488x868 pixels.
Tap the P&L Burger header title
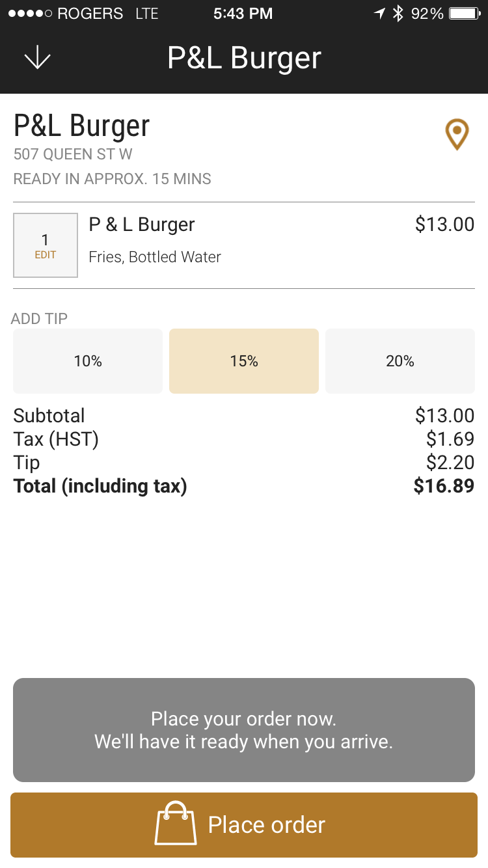tap(244, 59)
